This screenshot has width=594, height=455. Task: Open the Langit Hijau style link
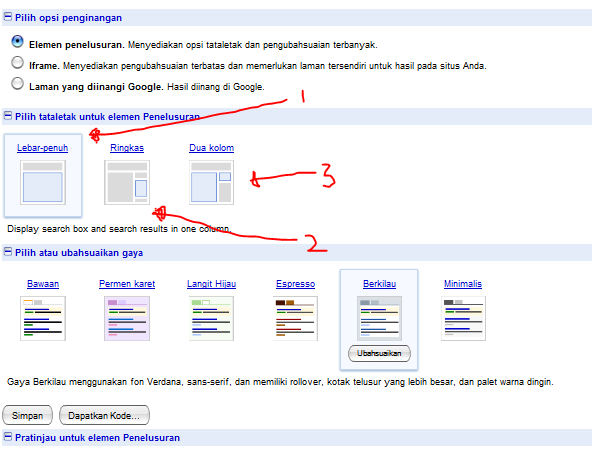211,284
